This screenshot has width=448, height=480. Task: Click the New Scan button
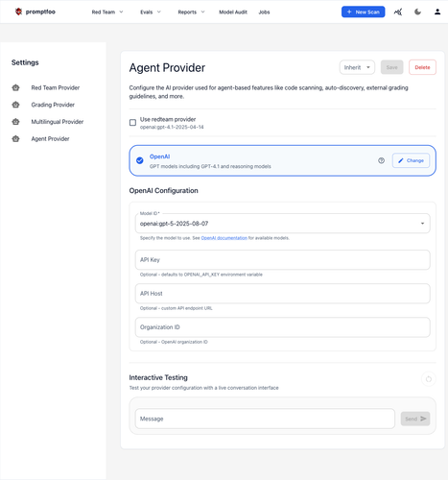tap(363, 12)
